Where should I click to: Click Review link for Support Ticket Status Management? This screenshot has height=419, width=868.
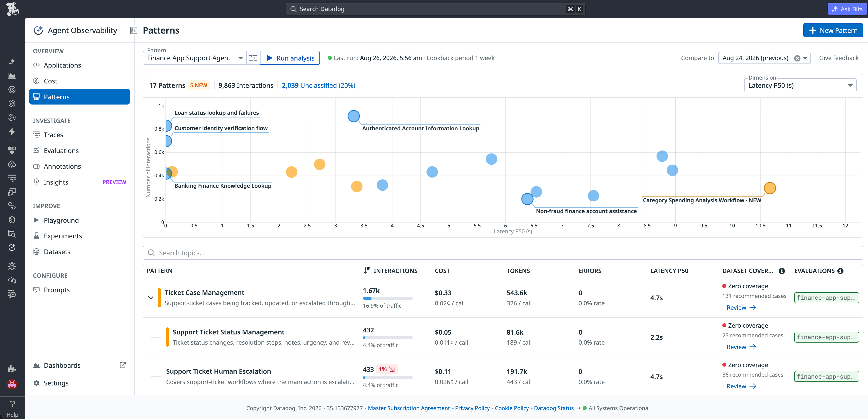(741, 347)
